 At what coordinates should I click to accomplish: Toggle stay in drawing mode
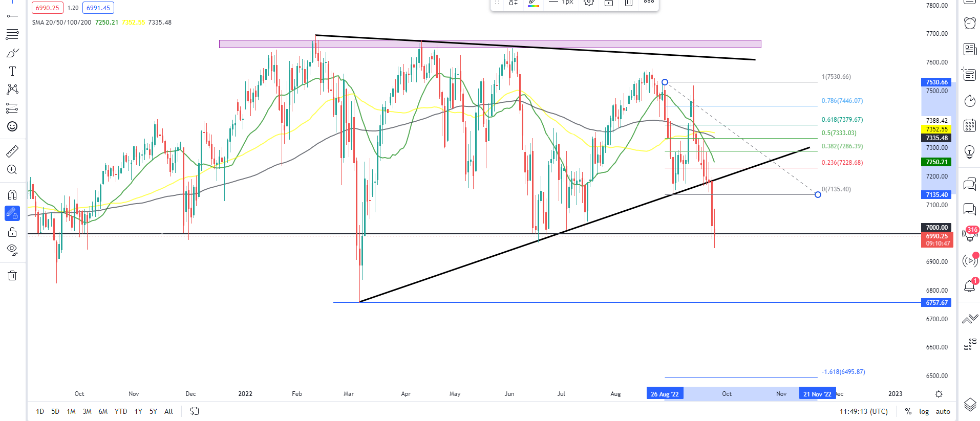tap(12, 213)
